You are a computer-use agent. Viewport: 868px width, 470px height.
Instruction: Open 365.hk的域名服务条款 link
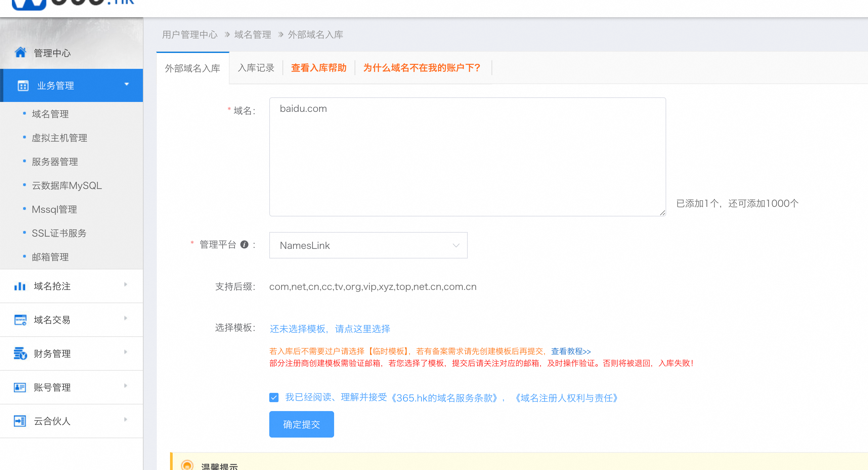coord(445,398)
